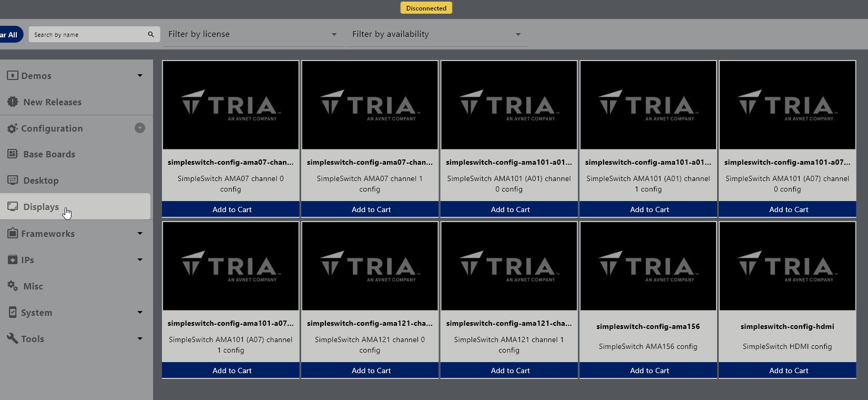Image resolution: width=868 pixels, height=400 pixels.
Task: Open the Filter by availability dropdown
Action: coord(437,34)
